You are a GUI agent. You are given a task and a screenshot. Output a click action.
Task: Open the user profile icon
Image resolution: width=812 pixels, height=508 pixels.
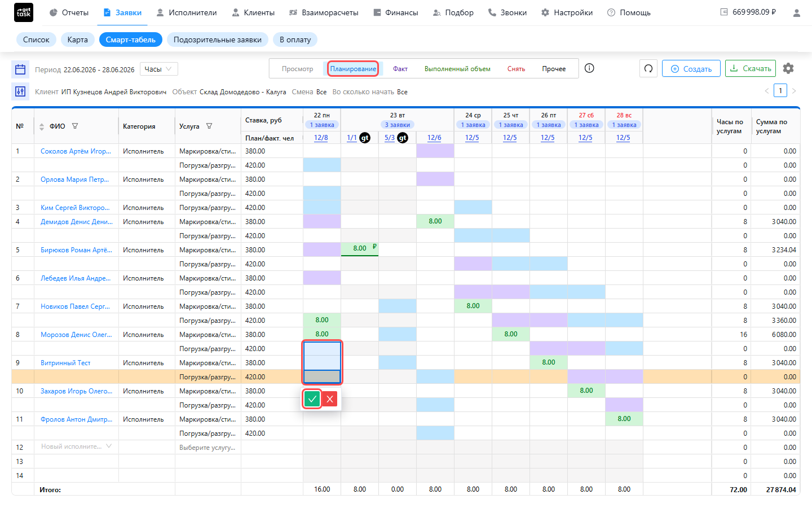(x=796, y=12)
